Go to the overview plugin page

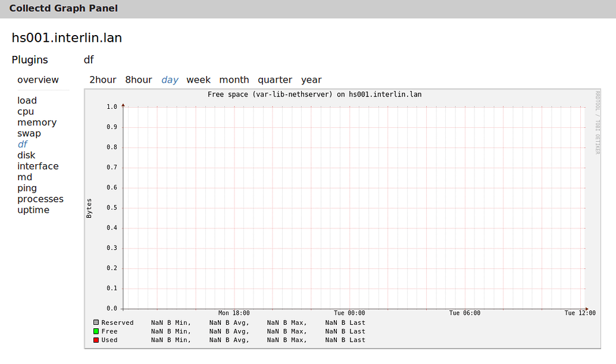coord(37,80)
